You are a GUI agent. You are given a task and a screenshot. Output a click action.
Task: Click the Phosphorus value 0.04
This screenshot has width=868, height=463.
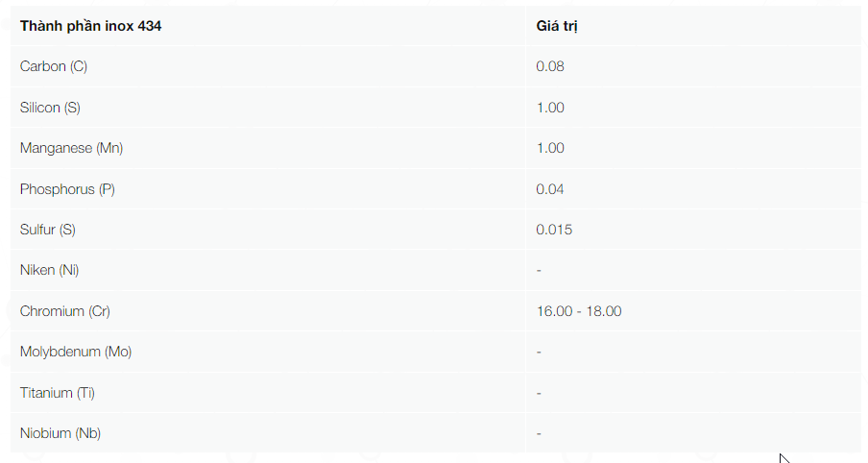[549, 189]
